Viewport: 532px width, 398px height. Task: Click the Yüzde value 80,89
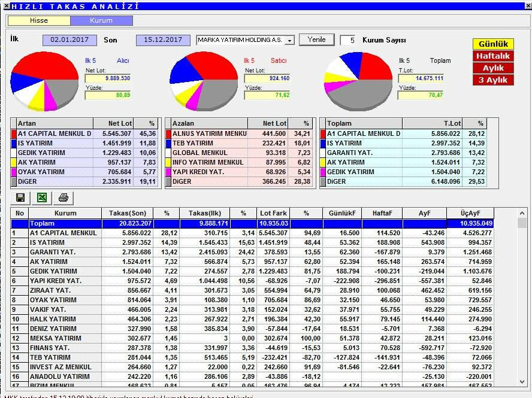tap(107, 95)
